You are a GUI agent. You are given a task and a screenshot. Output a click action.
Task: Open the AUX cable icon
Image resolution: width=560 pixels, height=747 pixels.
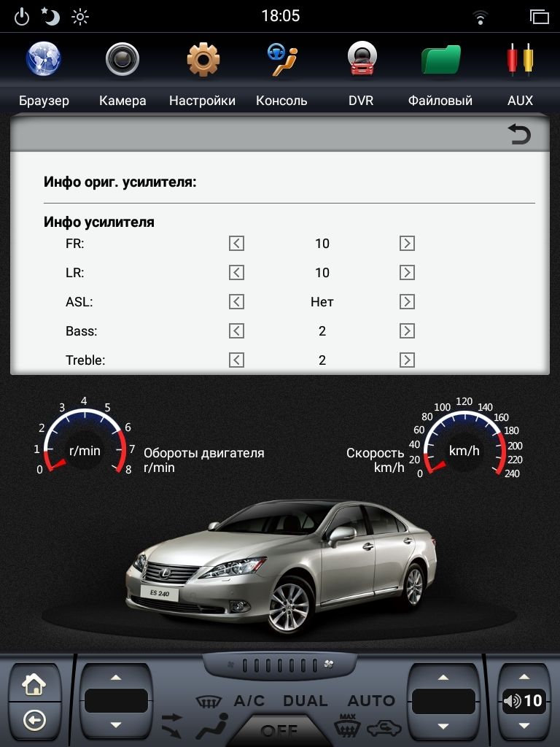click(520, 59)
